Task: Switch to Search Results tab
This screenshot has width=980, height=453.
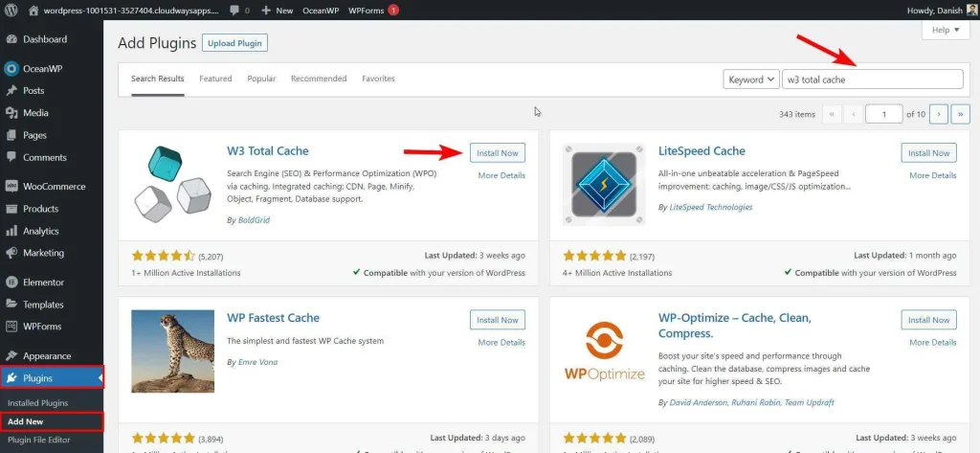Action: [x=158, y=79]
